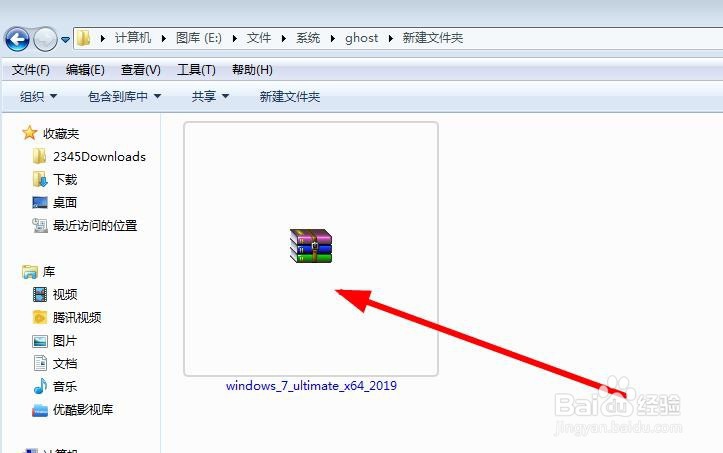723x453 pixels.
Task: Click the 新建文件夹 toolbar button
Action: click(290, 96)
